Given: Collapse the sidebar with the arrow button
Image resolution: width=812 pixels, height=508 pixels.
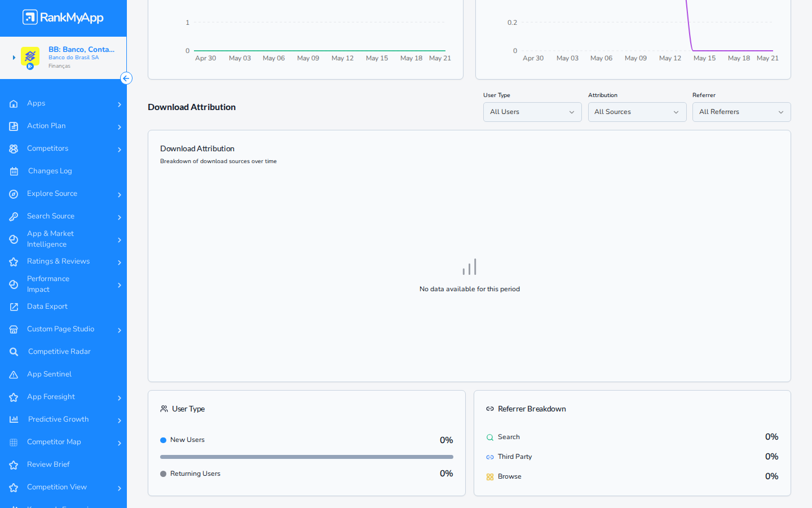Looking at the screenshot, I should [x=126, y=78].
